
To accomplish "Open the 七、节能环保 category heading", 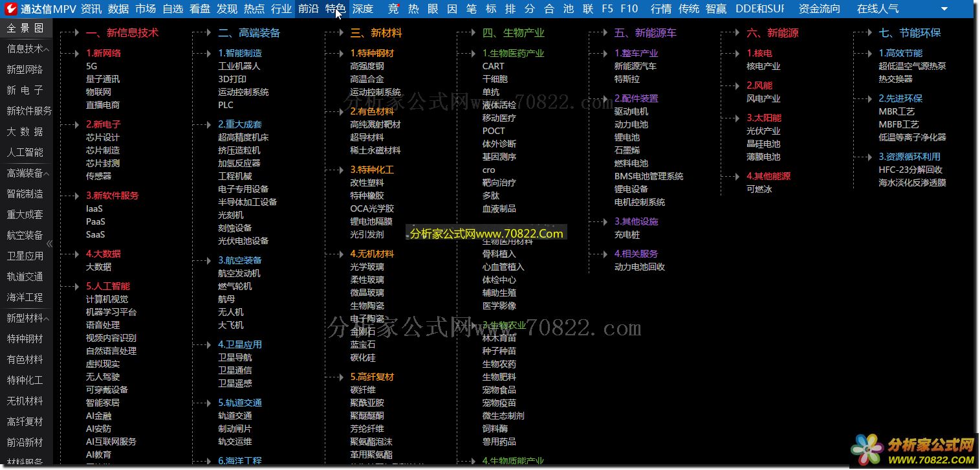I will [x=910, y=32].
